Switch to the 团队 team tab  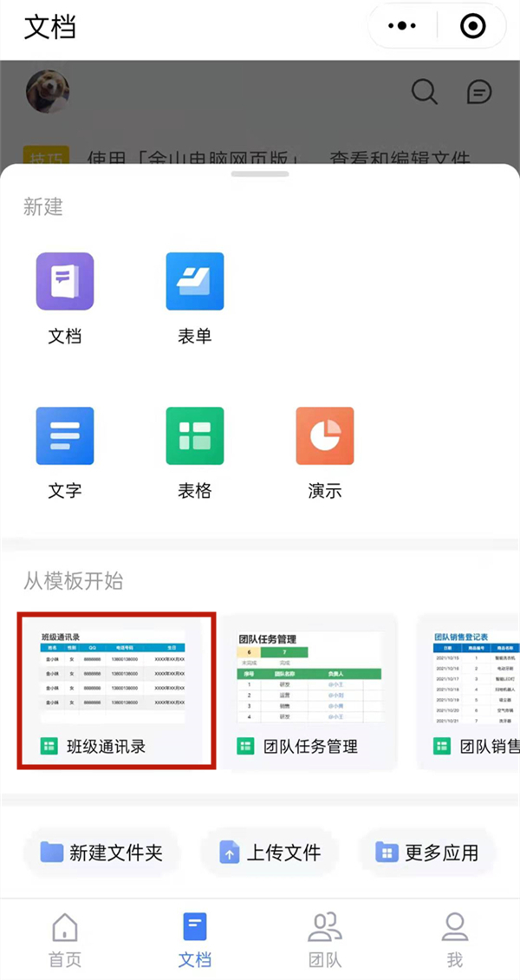(325, 939)
